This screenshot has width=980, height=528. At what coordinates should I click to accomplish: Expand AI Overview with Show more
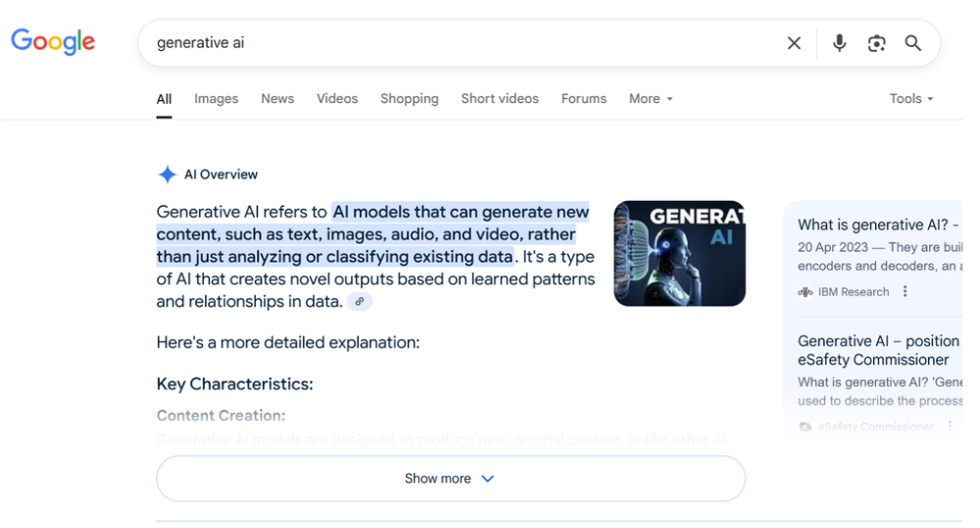(451, 479)
